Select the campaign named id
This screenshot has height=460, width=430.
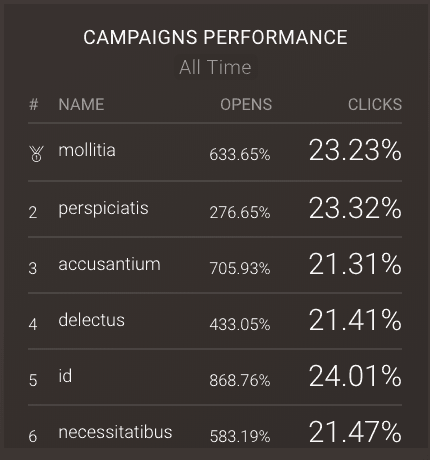tap(65, 376)
